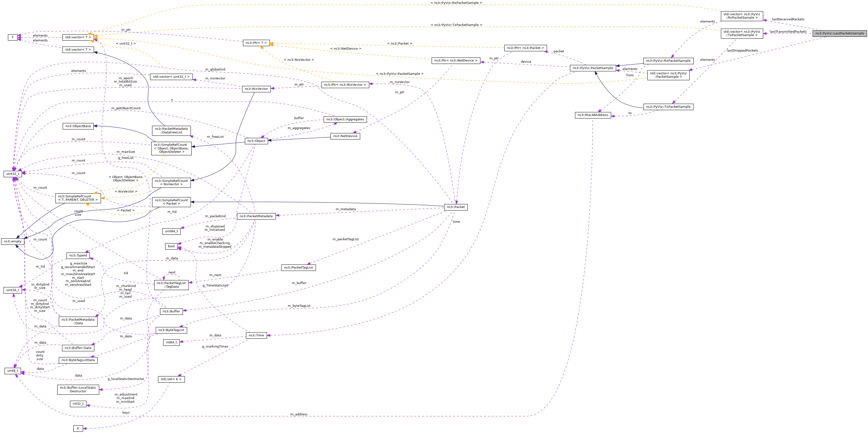
Task: Click the uint16_t type node
Action: tap(13, 290)
